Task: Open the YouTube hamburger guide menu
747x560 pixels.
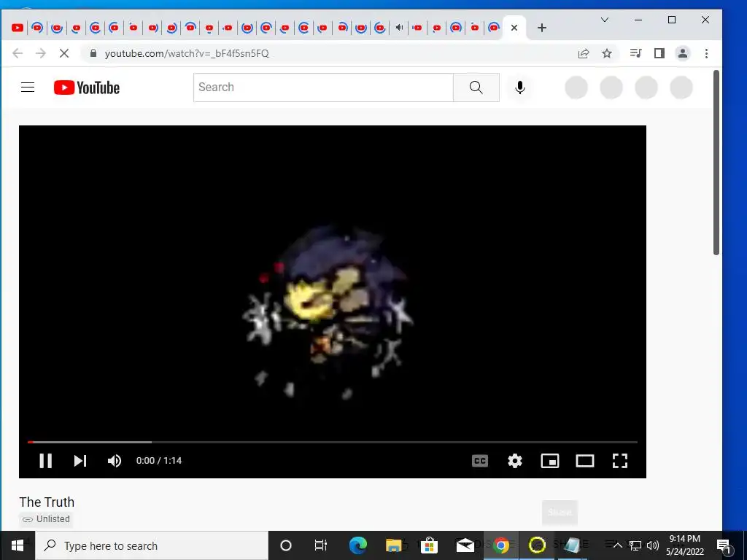Action: 28,87
